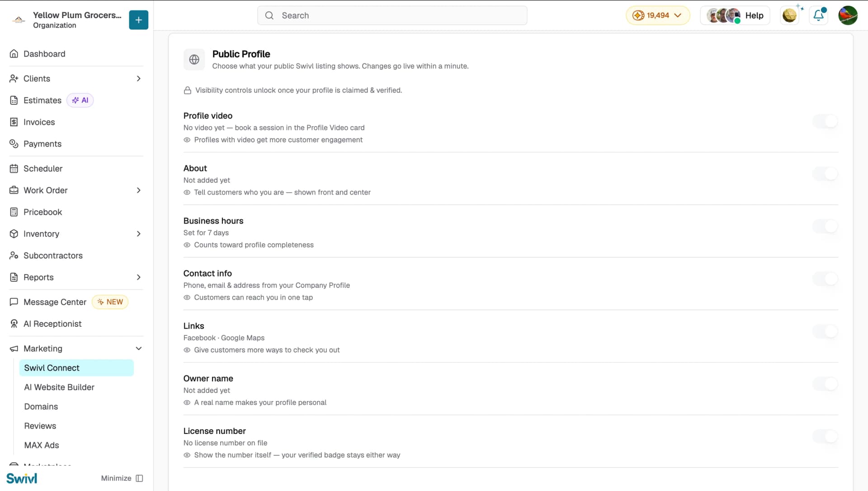This screenshot has height=491, width=868.
Task: Expand the Inventory submenu chevron
Action: pyautogui.click(x=139, y=234)
